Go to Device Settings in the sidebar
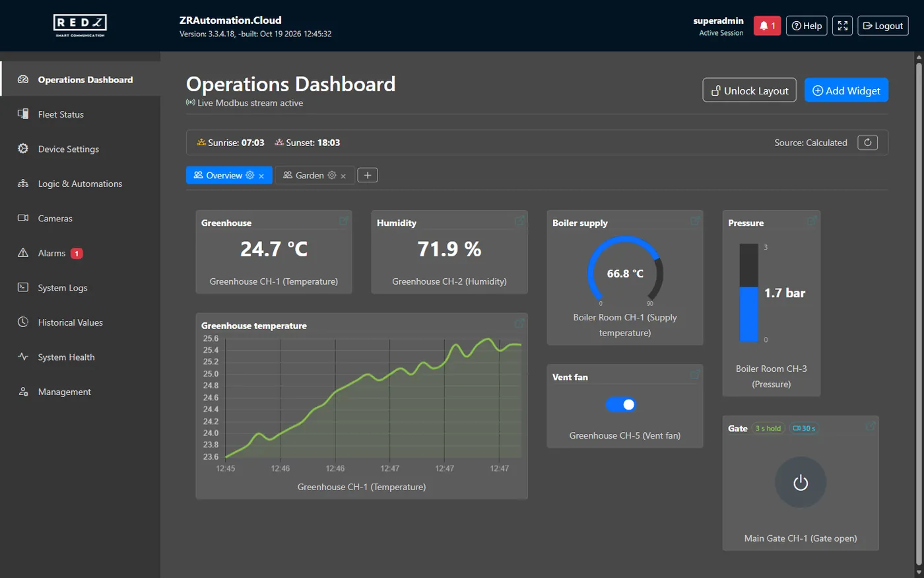Image resolution: width=924 pixels, height=578 pixels. coord(80,149)
